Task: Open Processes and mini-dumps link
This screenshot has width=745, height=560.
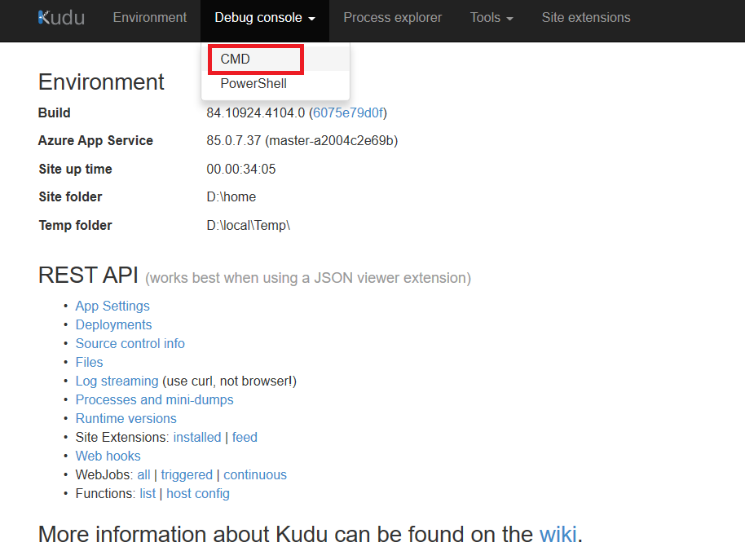Action: point(154,400)
